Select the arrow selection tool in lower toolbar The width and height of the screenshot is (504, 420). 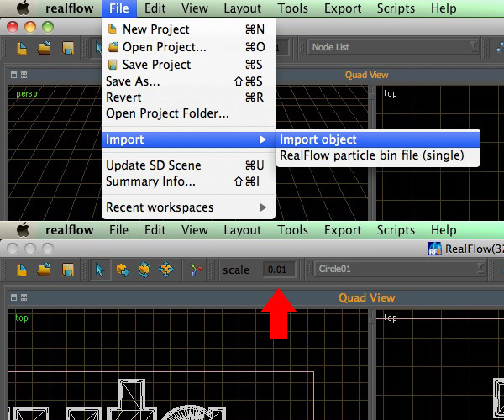point(100,270)
